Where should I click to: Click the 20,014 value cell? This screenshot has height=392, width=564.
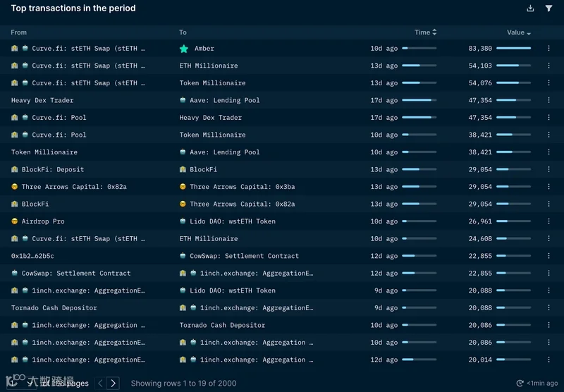tap(480, 360)
